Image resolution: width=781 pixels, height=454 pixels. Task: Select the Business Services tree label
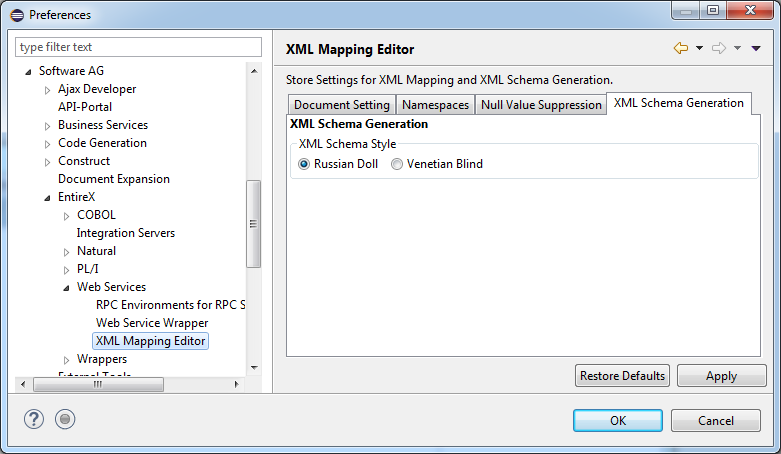pos(103,125)
